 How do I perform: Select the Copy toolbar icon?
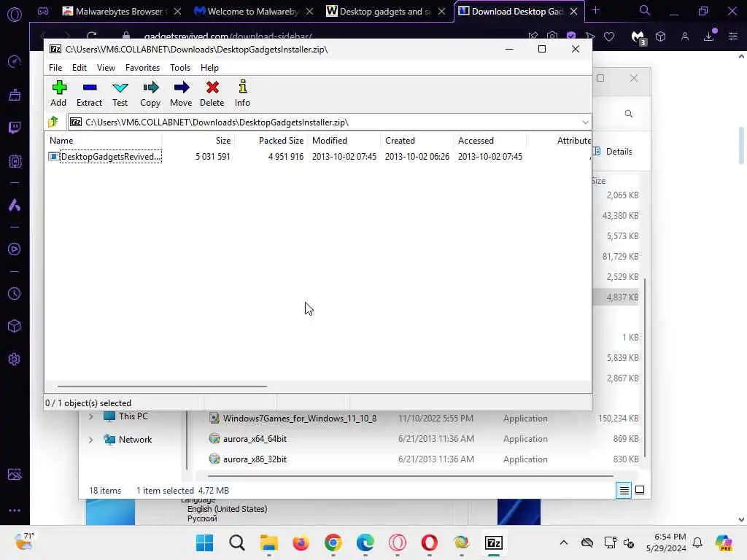tap(150, 93)
